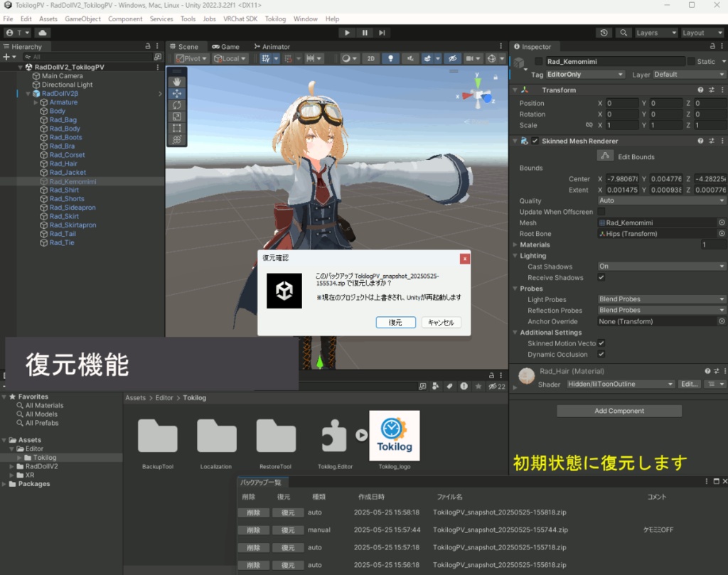
Task: Select the Tokilog_logo asset thumbnail
Action: click(394, 435)
